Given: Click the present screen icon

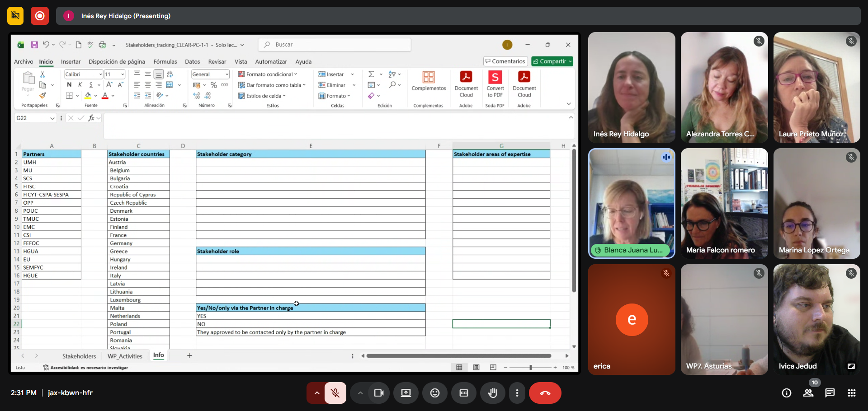Looking at the screenshot, I should click(406, 393).
